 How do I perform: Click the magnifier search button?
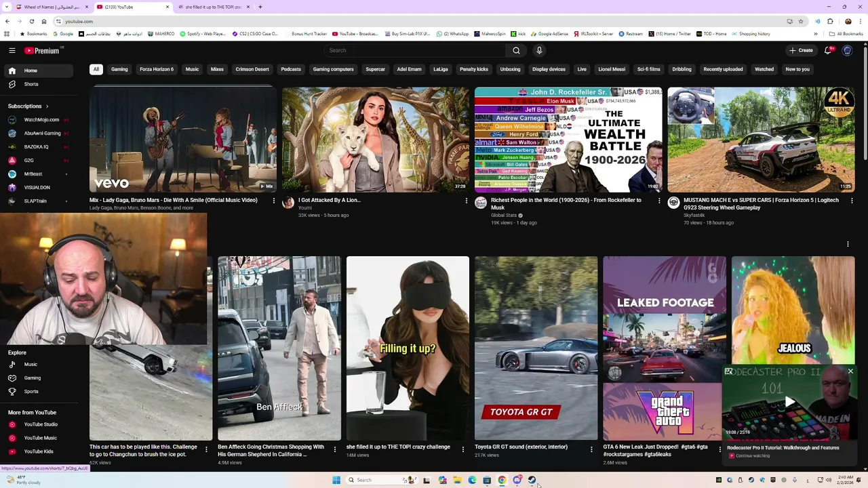tap(516, 50)
